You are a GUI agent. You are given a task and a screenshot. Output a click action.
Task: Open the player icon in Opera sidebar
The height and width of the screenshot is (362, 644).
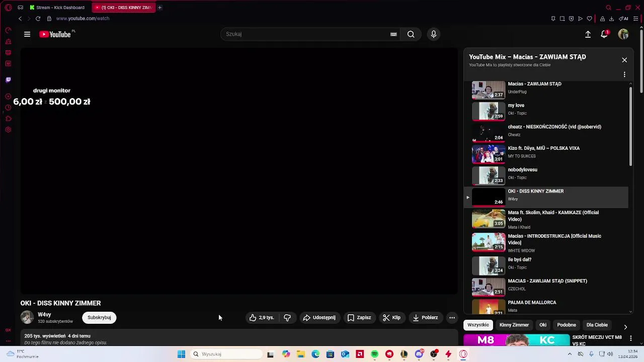pyautogui.click(x=8, y=97)
